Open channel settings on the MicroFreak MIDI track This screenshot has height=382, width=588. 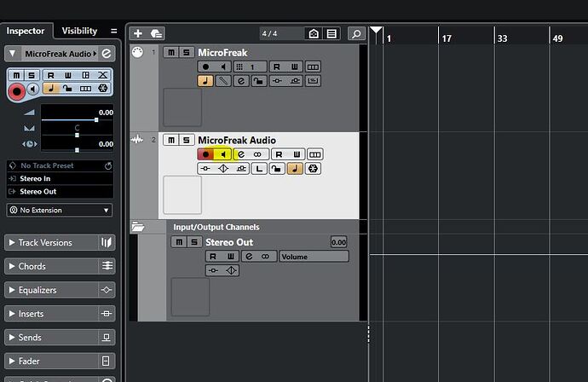241,81
